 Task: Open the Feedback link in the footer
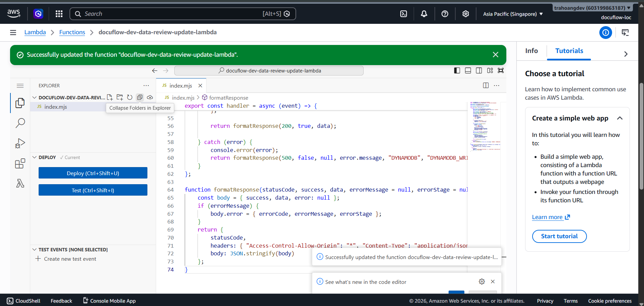tap(61, 301)
